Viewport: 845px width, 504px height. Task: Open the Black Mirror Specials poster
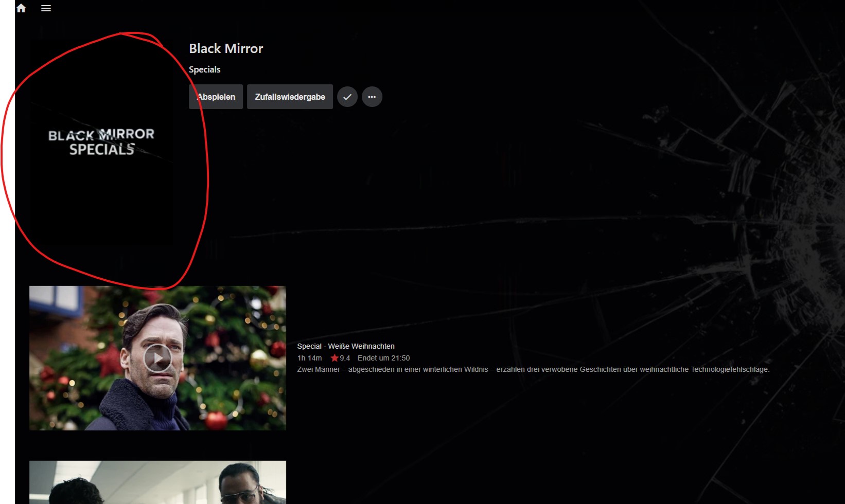(101, 142)
